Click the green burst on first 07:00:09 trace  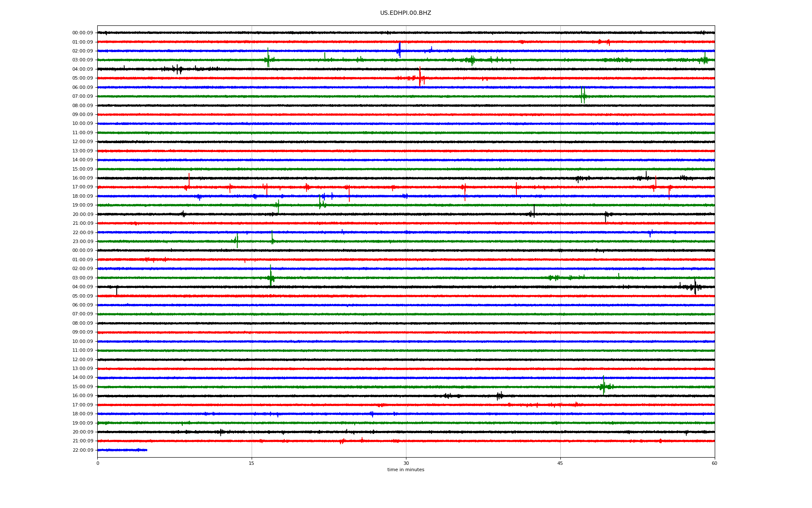583,96
